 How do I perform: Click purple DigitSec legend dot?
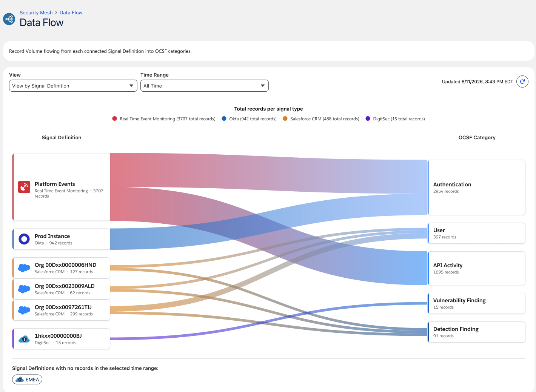pyautogui.click(x=368, y=118)
